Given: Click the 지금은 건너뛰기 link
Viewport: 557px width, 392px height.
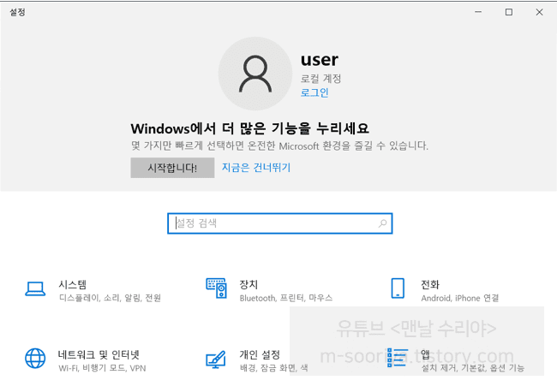Looking at the screenshot, I should (256, 168).
